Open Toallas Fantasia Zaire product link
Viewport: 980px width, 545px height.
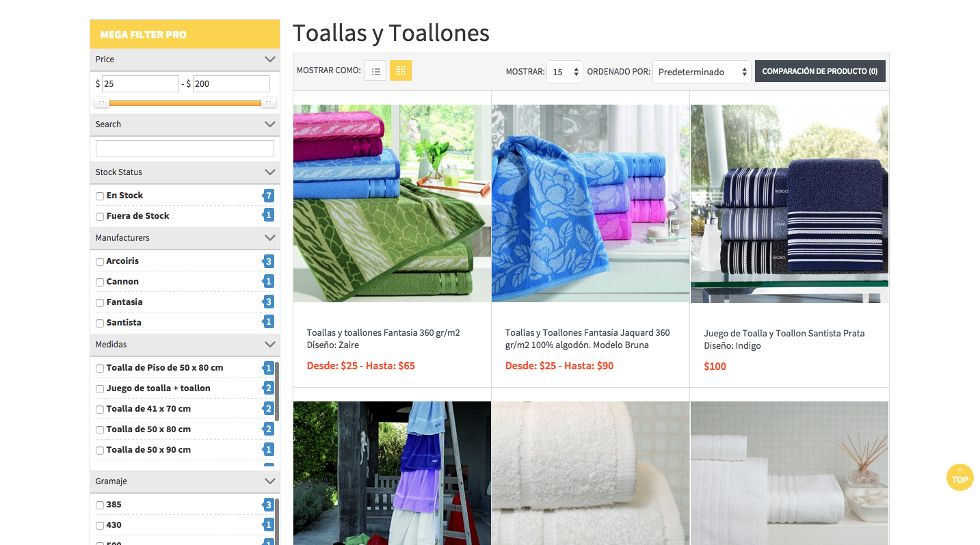click(383, 338)
